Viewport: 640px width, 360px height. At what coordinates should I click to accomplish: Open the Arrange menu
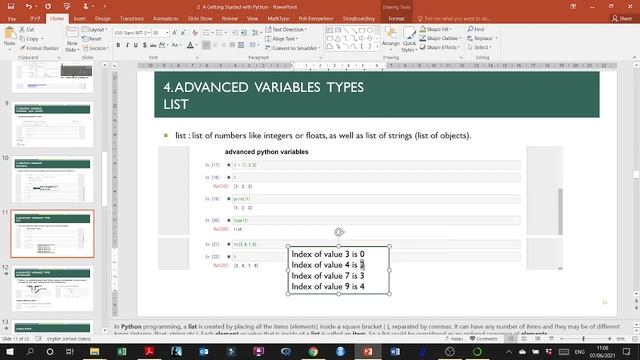click(x=391, y=38)
